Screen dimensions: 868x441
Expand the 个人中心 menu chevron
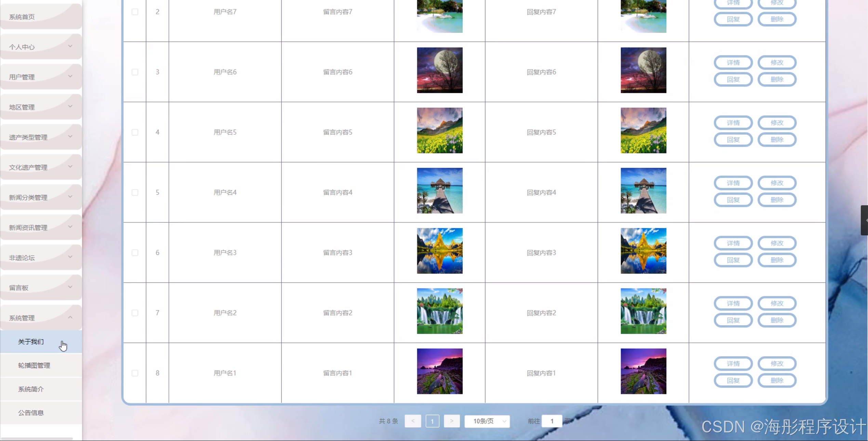[x=70, y=46]
